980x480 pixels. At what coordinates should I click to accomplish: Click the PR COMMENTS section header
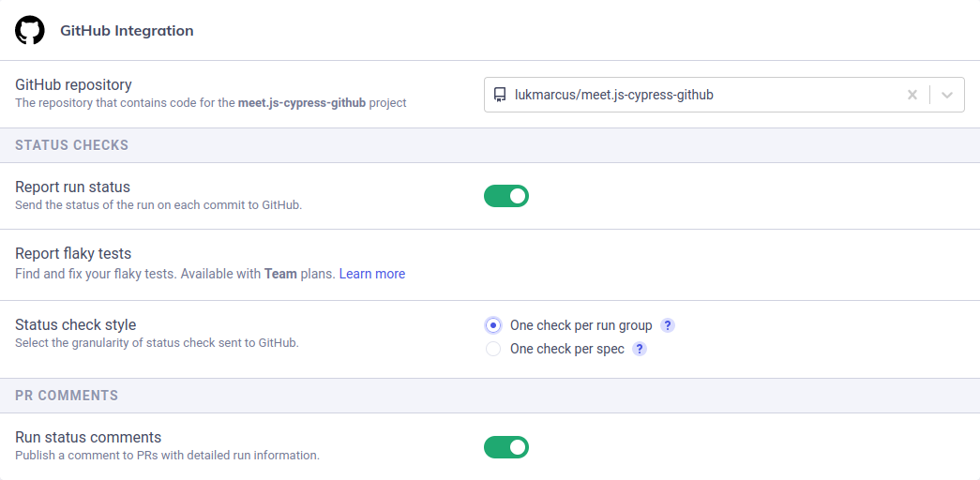click(x=67, y=395)
